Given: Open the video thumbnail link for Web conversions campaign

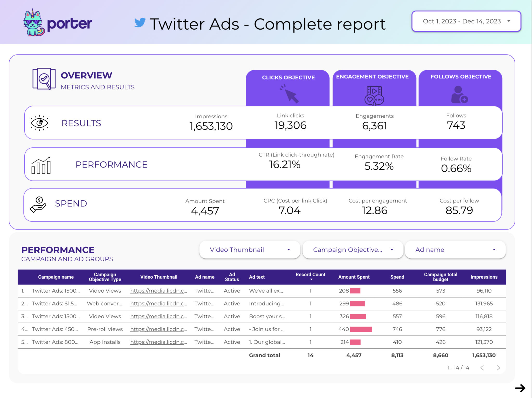Looking at the screenshot, I should (159, 303).
